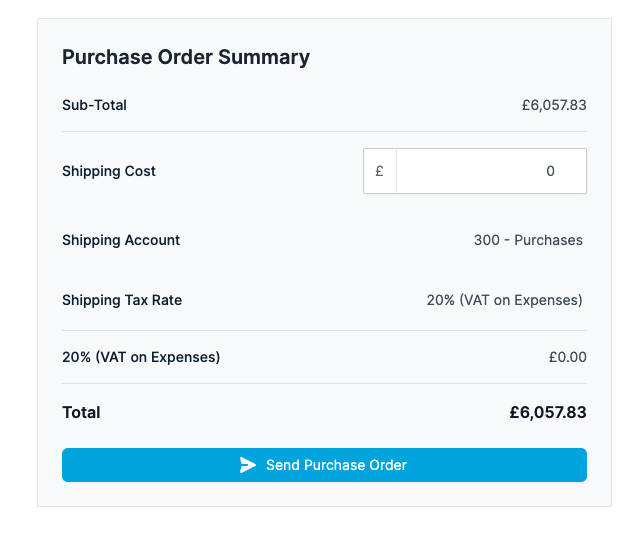
Task: Open the Shipping Tax Rate 20% selector
Action: [x=504, y=300]
